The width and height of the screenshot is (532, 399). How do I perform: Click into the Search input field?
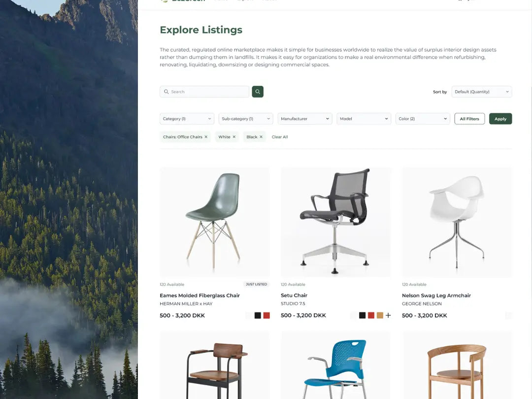click(x=204, y=92)
